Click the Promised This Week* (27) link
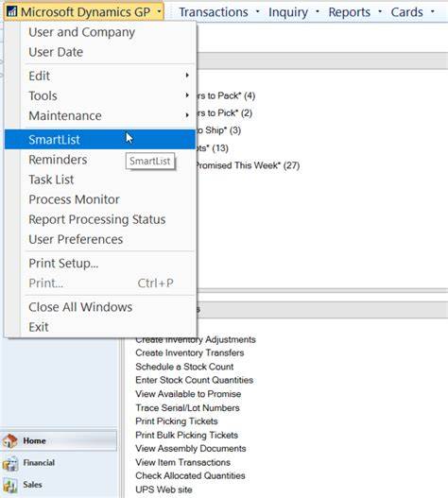448x498 pixels. (249, 165)
